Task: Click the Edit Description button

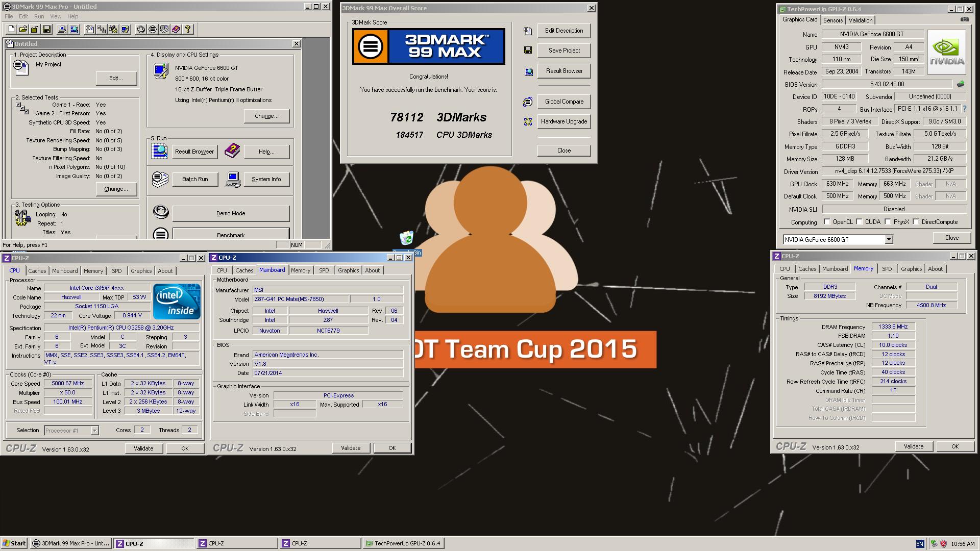Action: [x=564, y=31]
